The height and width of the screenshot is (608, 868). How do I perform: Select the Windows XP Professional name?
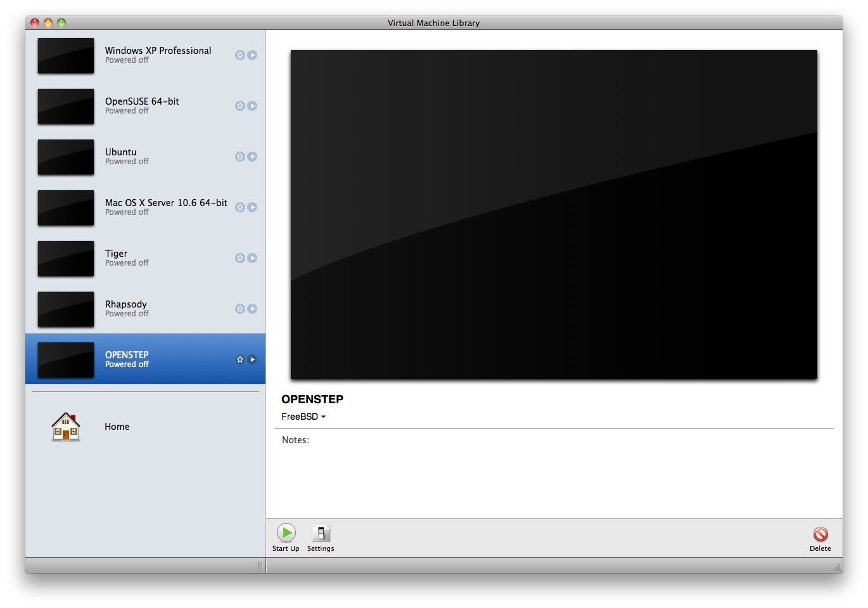(158, 51)
